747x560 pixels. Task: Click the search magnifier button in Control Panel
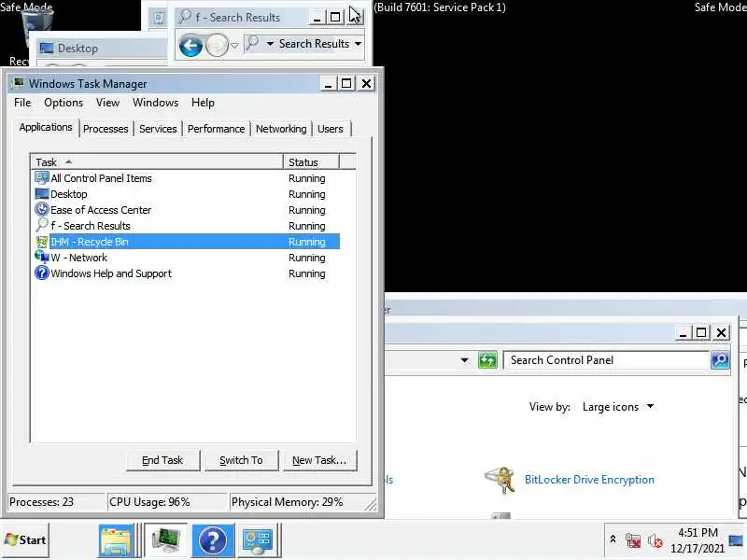(720, 360)
